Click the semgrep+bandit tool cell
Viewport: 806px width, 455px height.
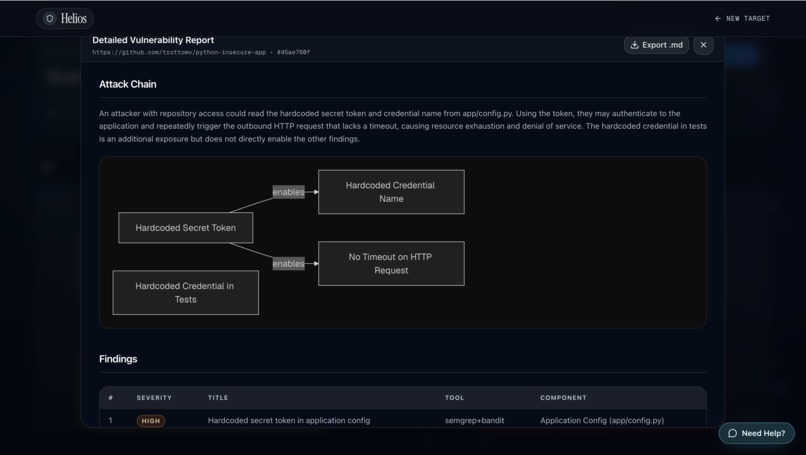474,420
